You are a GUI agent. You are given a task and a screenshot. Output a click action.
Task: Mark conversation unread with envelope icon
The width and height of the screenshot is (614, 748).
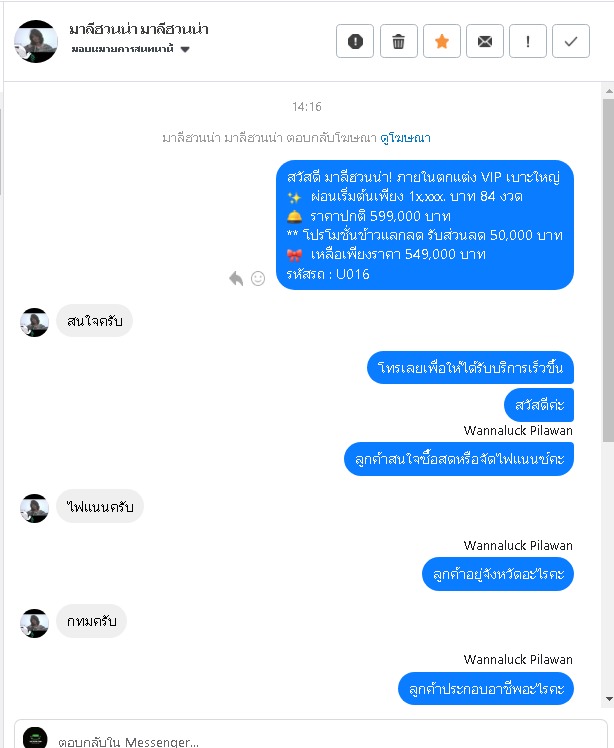[x=485, y=41]
